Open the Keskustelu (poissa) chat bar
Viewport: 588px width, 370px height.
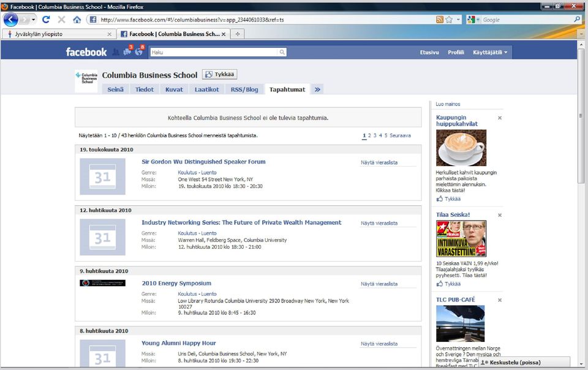coord(524,362)
